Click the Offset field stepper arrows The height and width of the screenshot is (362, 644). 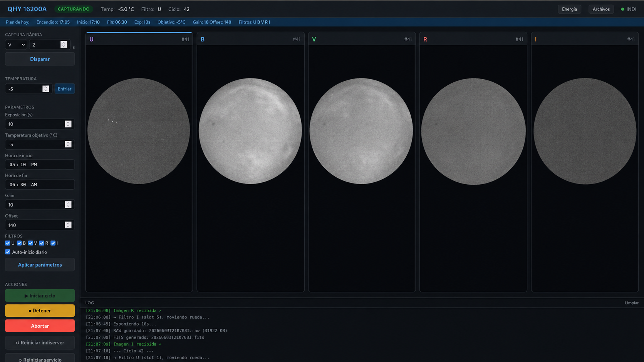[x=68, y=225]
